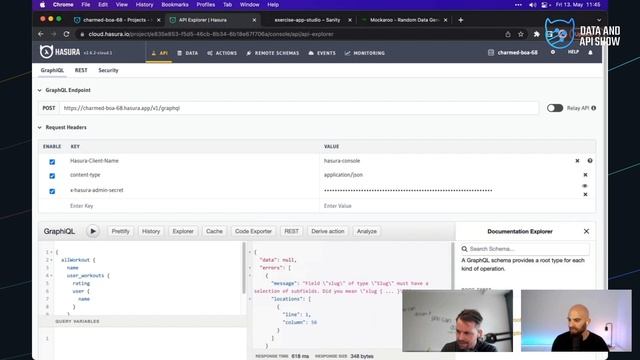Viewport: 640px width, 360px height.
Task: Uncheck the content-type header checkbox
Action: point(52,176)
